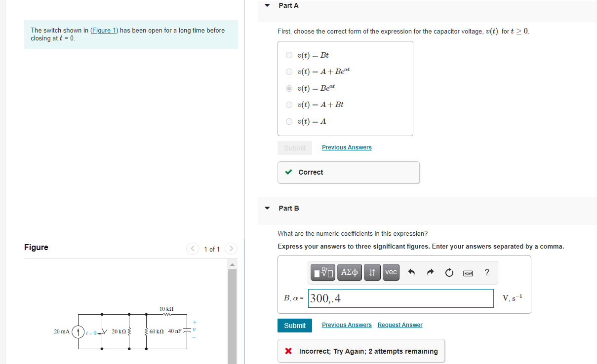Collapse the Part B section
Screen dimensions: 597x364
point(267,208)
